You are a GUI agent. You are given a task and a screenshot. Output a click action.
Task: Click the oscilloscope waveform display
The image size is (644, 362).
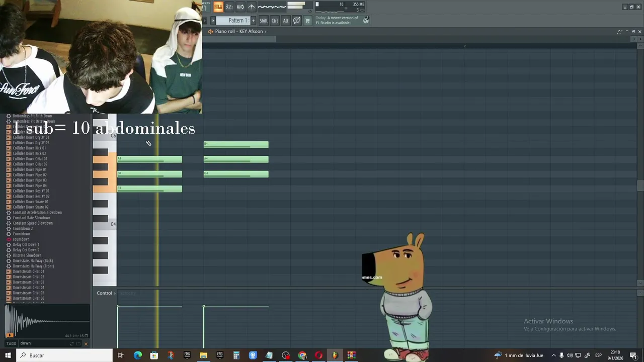[272, 7]
